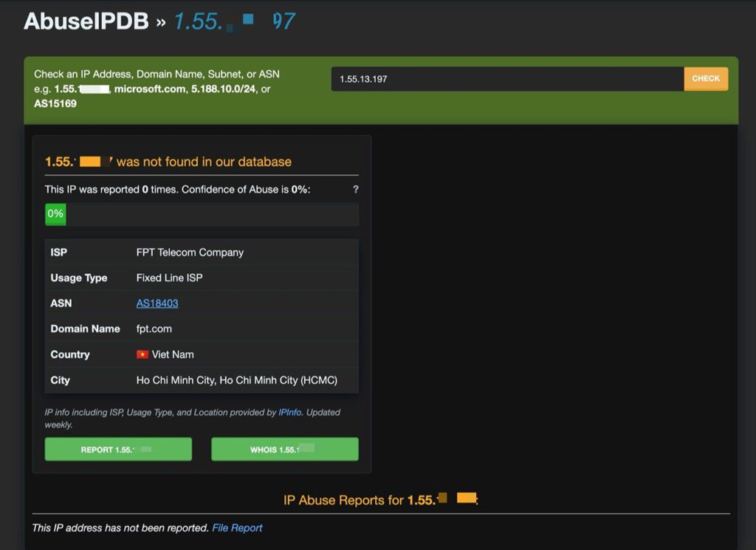Click the WHOIS 1.55 green button
756x550 pixels.
(284, 450)
